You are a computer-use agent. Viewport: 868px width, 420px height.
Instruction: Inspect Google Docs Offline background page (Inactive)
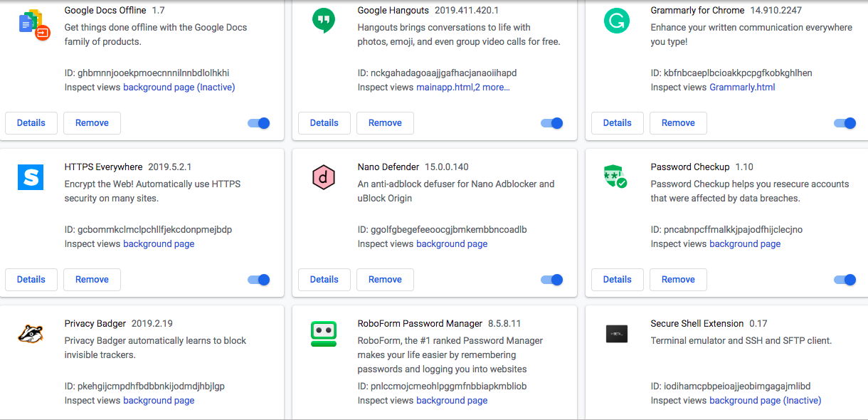tap(179, 88)
